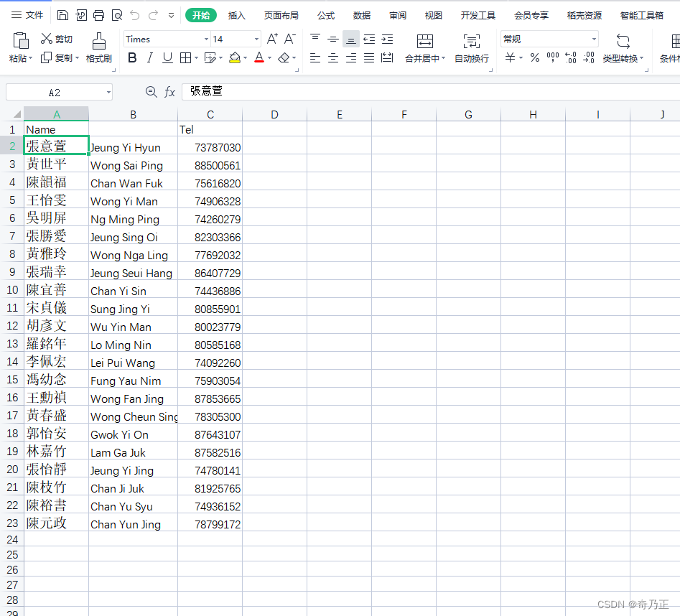Toggle underline formatting
Screen dimensions: 680x616
coord(167,57)
